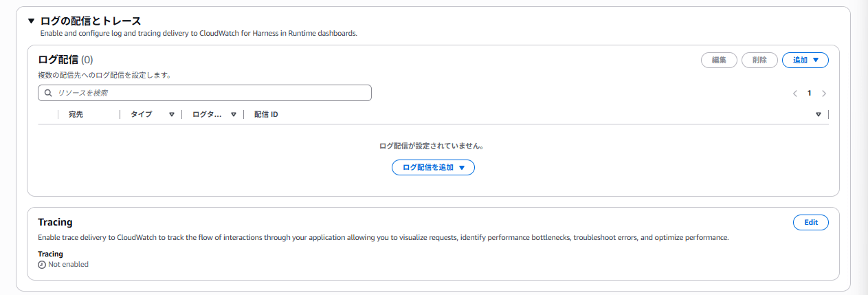Image resolution: width=868 pixels, height=295 pixels.
Task: Collapse the ログの配信とトレース section triangle
Action: point(31,21)
